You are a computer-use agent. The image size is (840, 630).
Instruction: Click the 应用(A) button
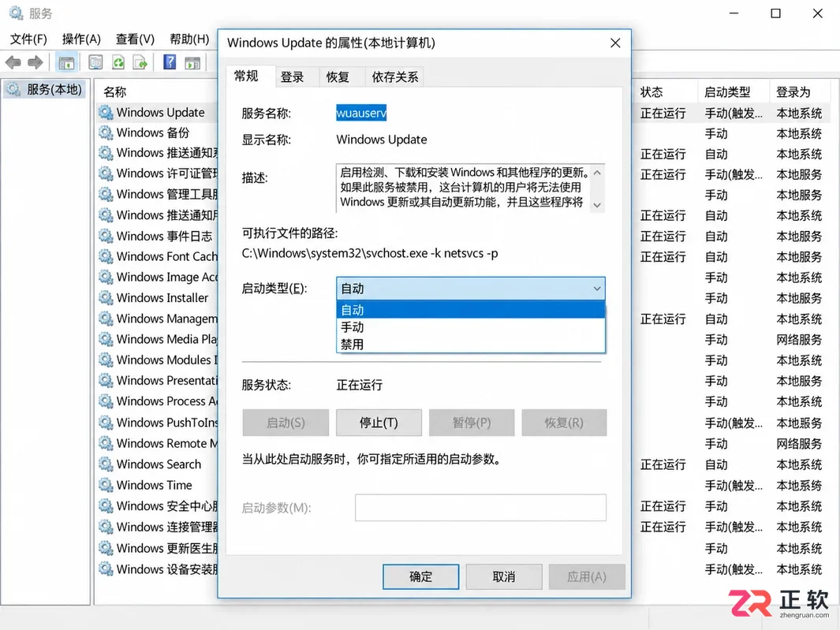coord(587,576)
